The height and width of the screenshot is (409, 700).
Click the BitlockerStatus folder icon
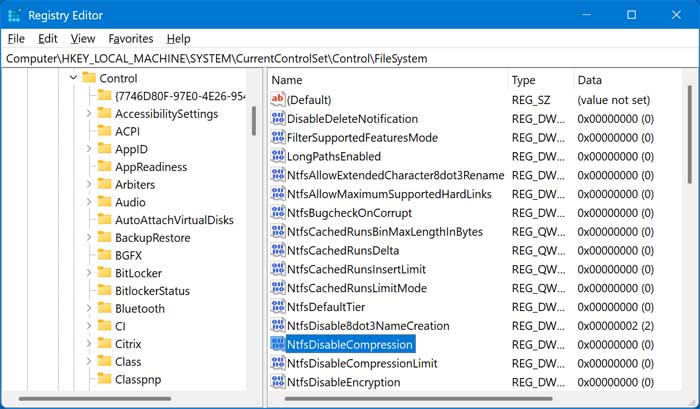(x=104, y=290)
